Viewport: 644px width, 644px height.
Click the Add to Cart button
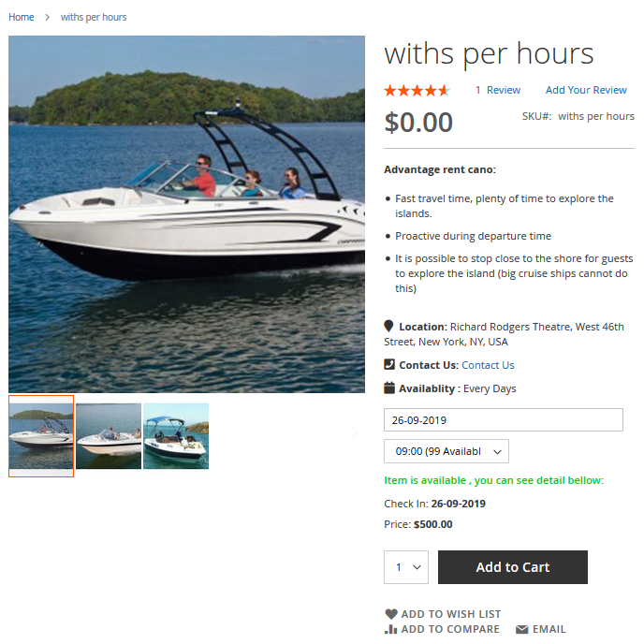pos(513,567)
